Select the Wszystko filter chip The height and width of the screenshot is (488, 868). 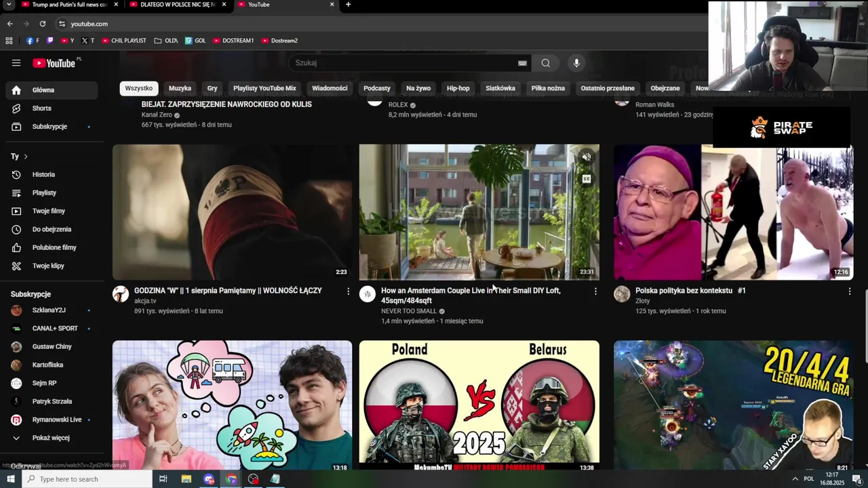(139, 88)
